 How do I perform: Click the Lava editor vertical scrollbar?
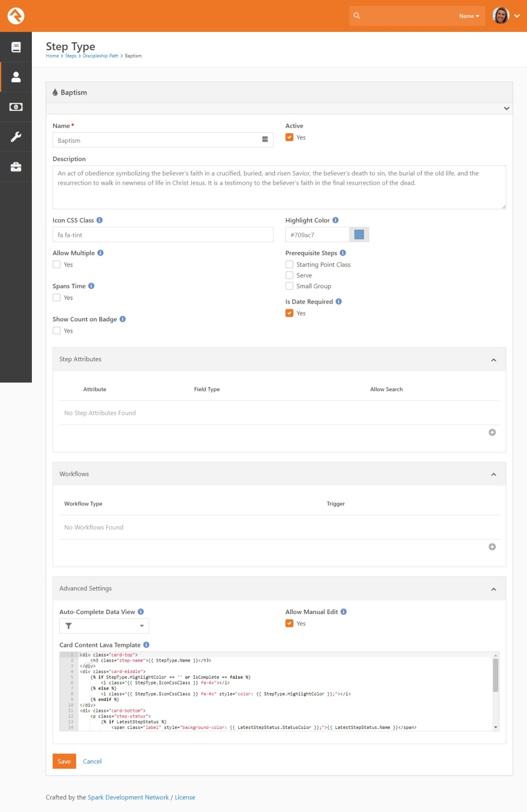pos(496,675)
